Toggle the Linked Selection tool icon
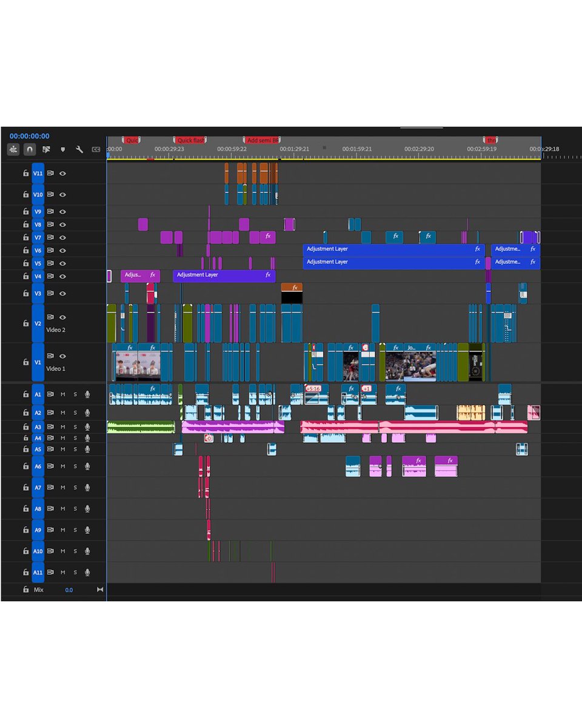This screenshot has height=728, width=582. (x=46, y=149)
